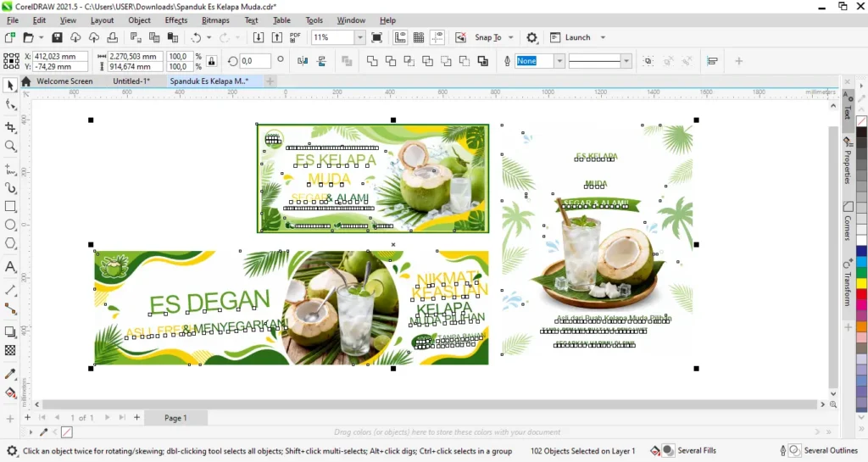Image resolution: width=868 pixels, height=462 pixels.
Task: Open the zoom level dropdown
Action: pos(359,37)
